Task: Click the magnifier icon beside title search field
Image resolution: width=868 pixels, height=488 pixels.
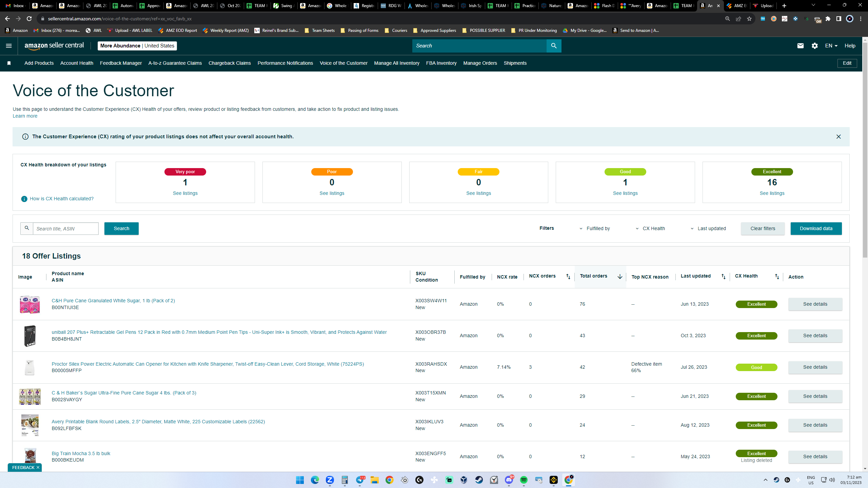Action: pos(27,228)
